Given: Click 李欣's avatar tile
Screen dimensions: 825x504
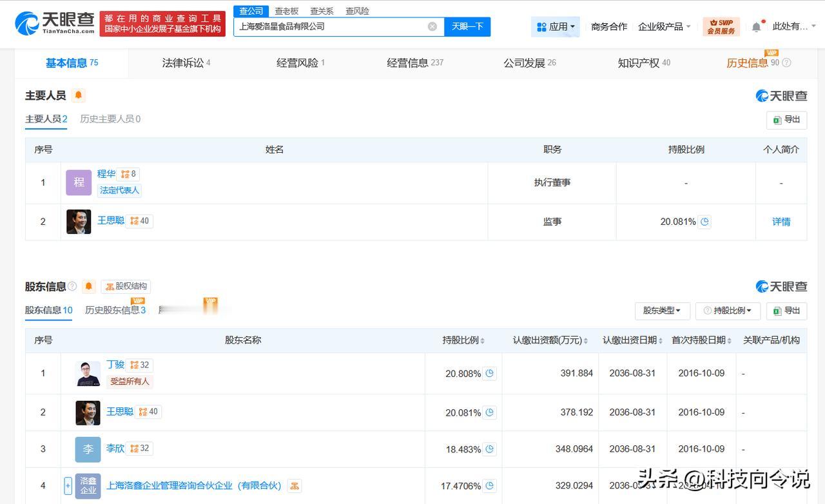Looking at the screenshot, I should coord(88,449).
